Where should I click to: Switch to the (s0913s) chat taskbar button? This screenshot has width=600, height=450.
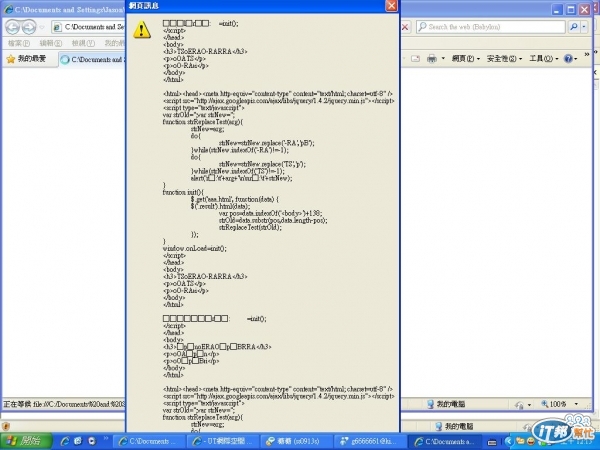click(296, 441)
